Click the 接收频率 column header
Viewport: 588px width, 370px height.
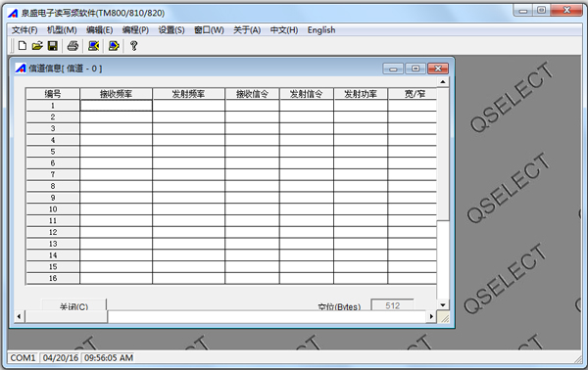click(x=116, y=94)
